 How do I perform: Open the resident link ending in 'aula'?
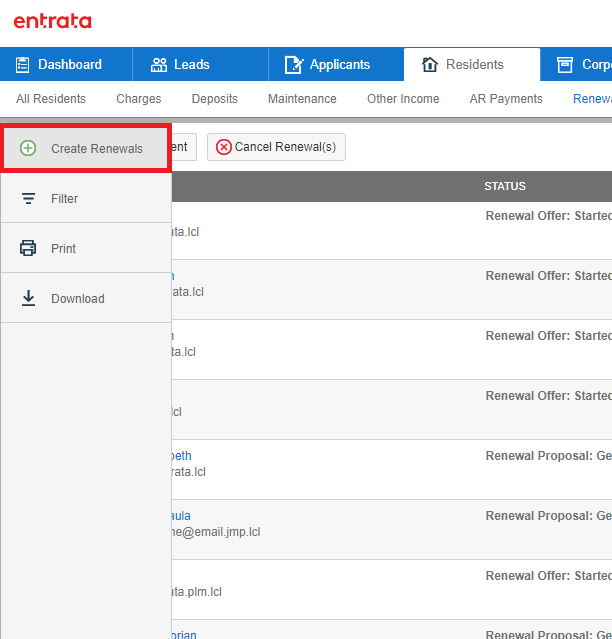(181, 516)
